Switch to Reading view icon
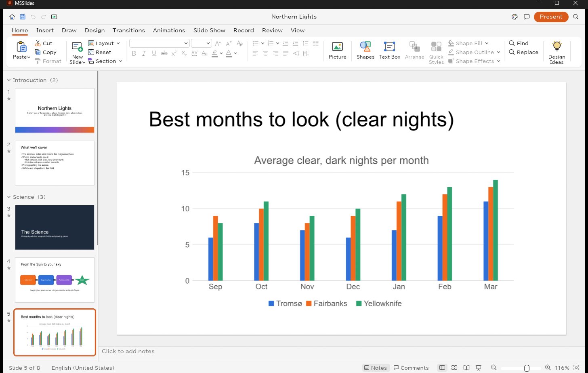The image size is (588, 373). coord(466,368)
